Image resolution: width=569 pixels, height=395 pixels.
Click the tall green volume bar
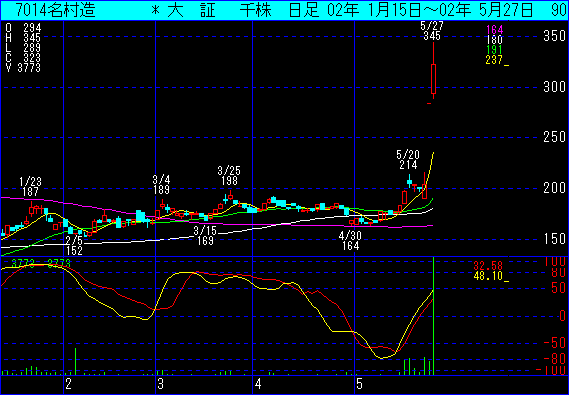pos(433,316)
